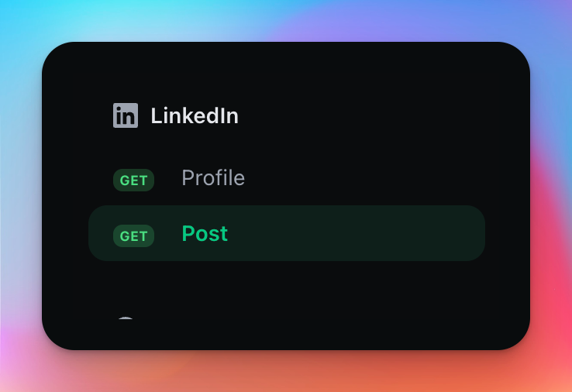This screenshot has width=572, height=392.
Task: Click the GET badge beside Post
Action: (133, 236)
